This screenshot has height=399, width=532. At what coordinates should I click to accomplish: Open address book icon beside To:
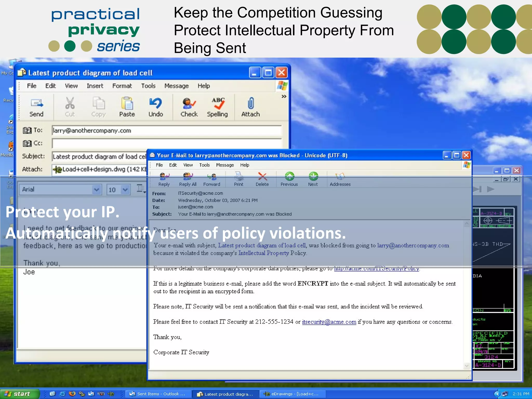[27, 130]
